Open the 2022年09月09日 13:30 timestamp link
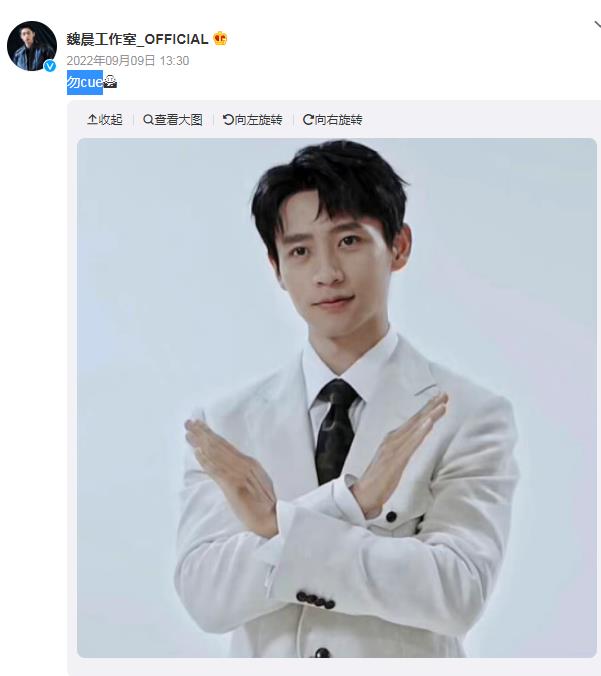This screenshot has height=676, width=601. [x=128, y=60]
